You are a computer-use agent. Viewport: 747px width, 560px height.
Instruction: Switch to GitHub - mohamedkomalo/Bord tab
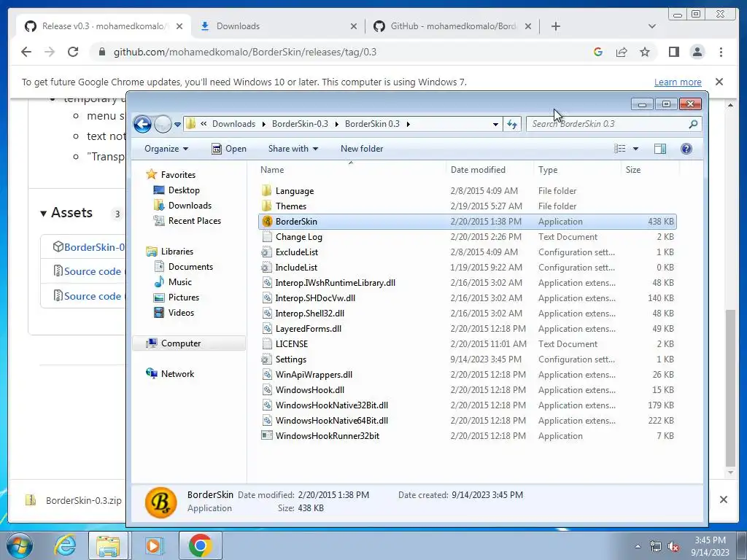point(452,26)
